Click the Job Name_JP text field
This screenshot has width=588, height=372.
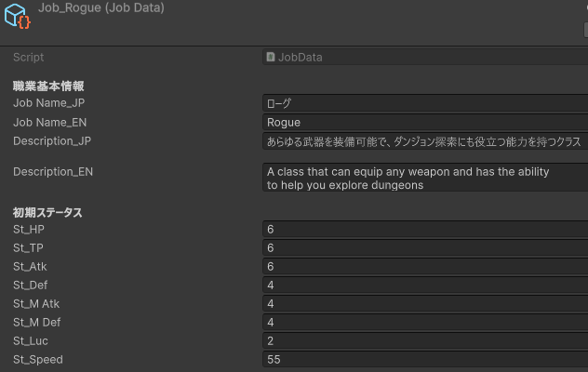click(425, 103)
